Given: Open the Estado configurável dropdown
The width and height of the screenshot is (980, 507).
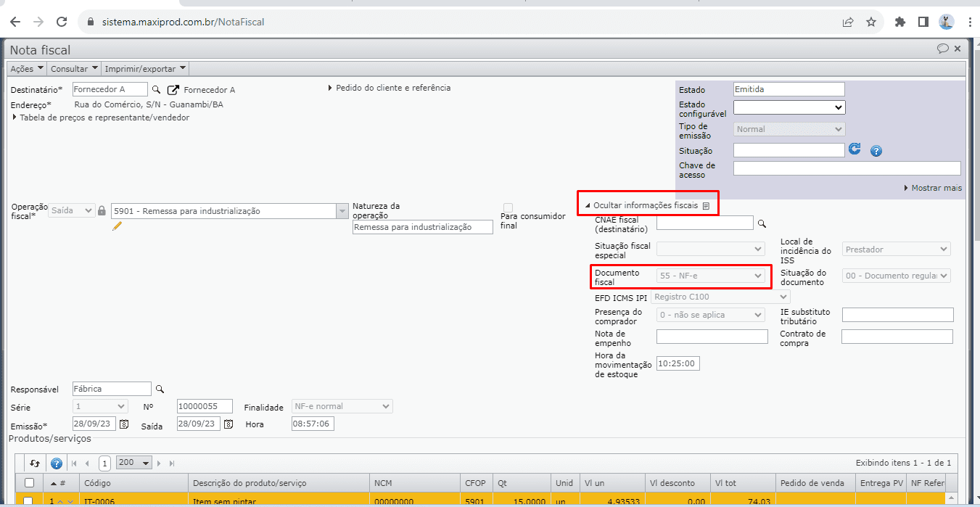Looking at the screenshot, I should coord(789,107).
